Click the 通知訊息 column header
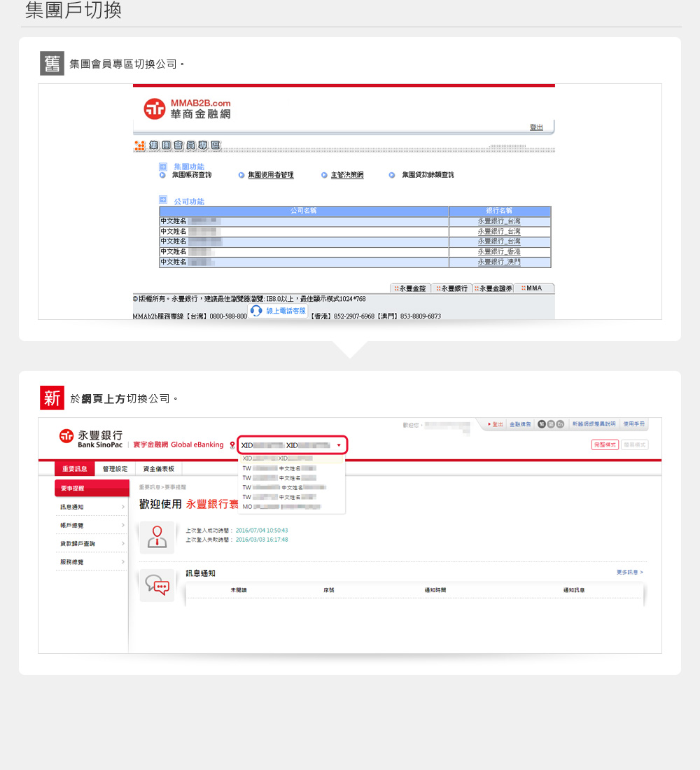700x770 pixels. 574,590
